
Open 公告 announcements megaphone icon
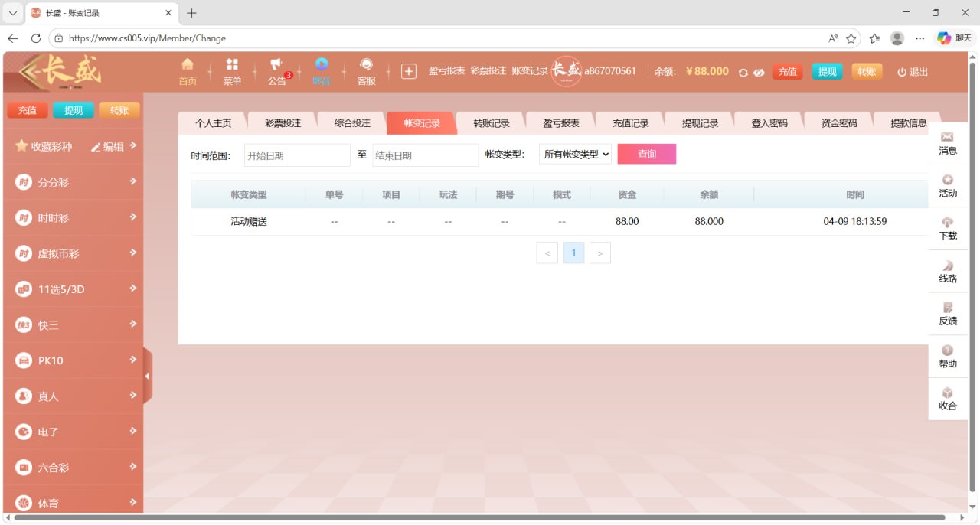[276, 65]
